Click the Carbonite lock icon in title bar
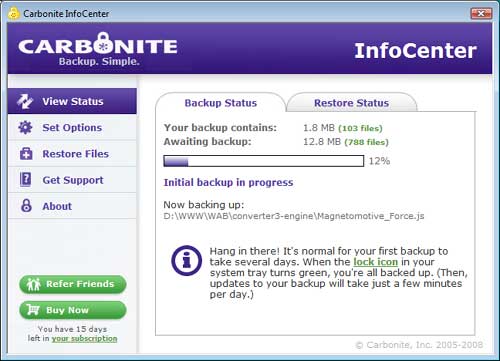The image size is (500, 361). click(13, 13)
